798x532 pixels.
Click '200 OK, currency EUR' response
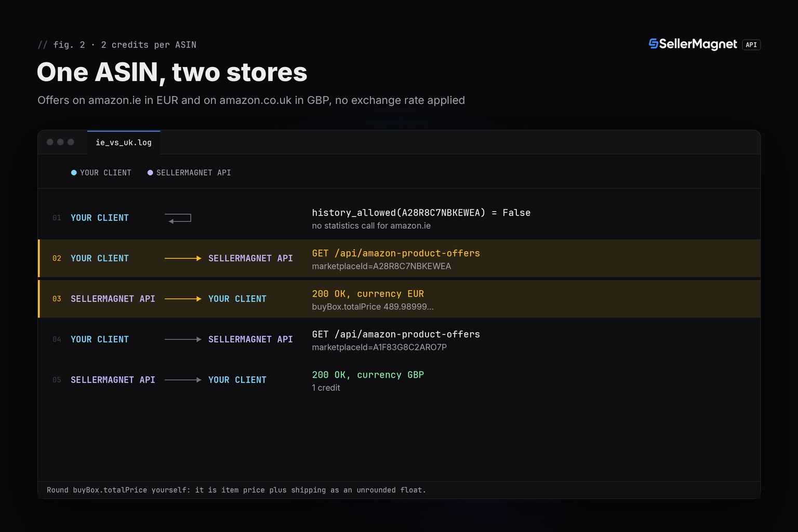[x=368, y=294]
